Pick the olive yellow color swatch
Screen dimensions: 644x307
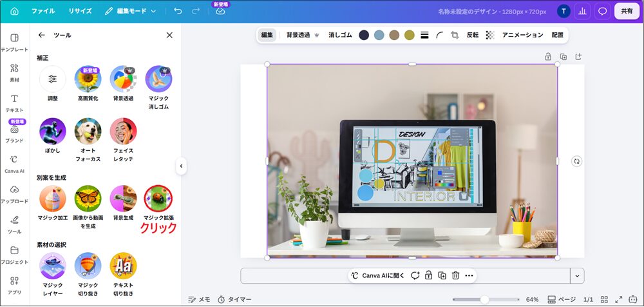pos(410,35)
